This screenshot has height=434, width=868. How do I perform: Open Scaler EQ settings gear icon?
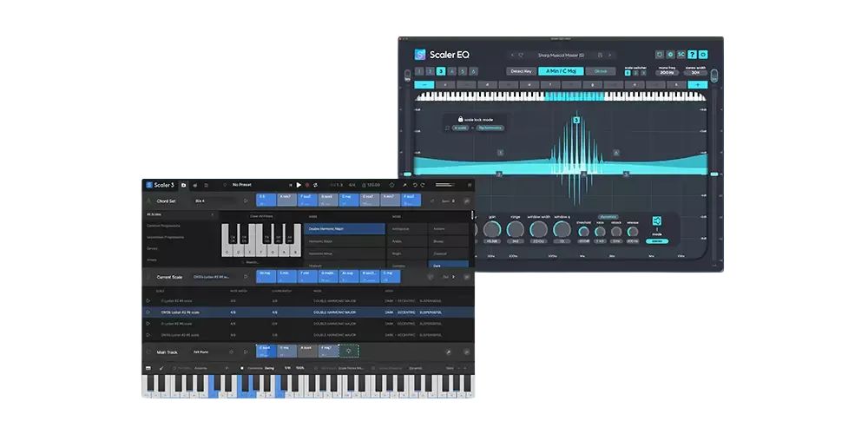pyautogui.click(x=670, y=55)
